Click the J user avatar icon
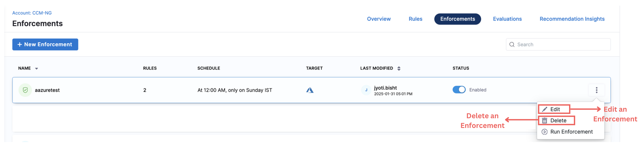 366,90
